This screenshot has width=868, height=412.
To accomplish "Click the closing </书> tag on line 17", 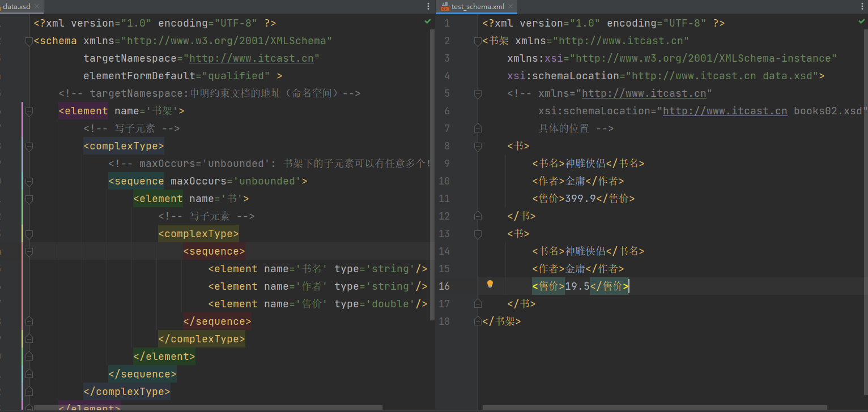I will click(521, 304).
